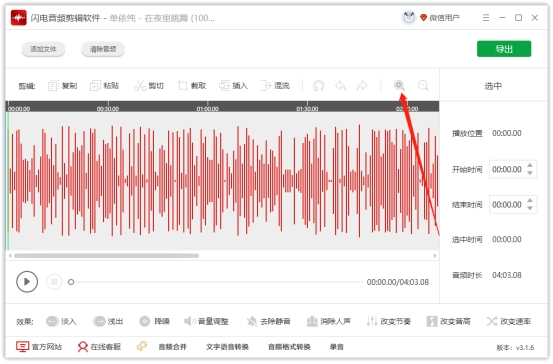Screen dimensions: 553x364
Task: Click the 04:03.08 audio duration value
Action: coord(507,275)
